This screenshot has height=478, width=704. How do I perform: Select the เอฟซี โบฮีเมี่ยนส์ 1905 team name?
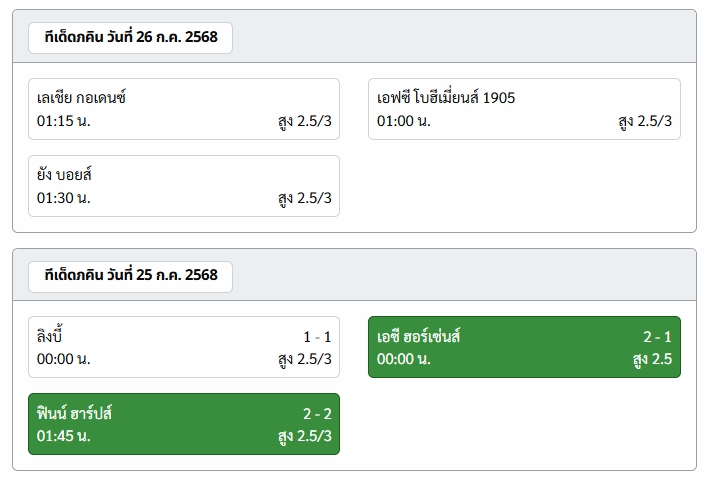446,97
